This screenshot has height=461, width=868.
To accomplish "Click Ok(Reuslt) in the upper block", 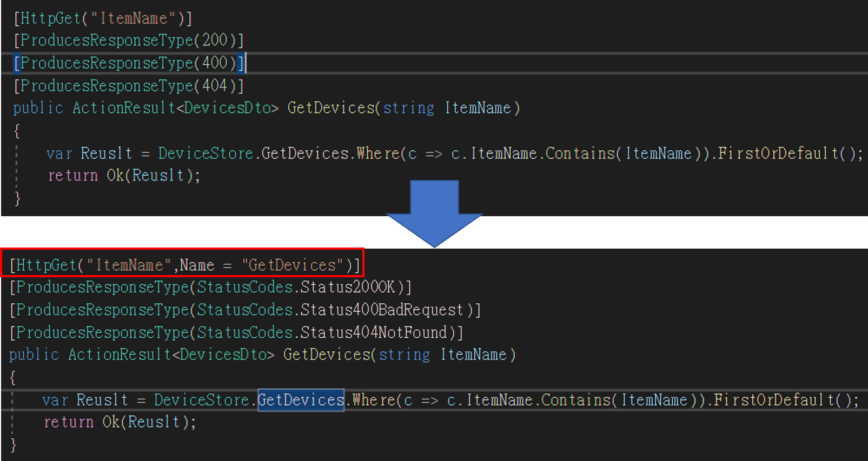I will [149, 176].
